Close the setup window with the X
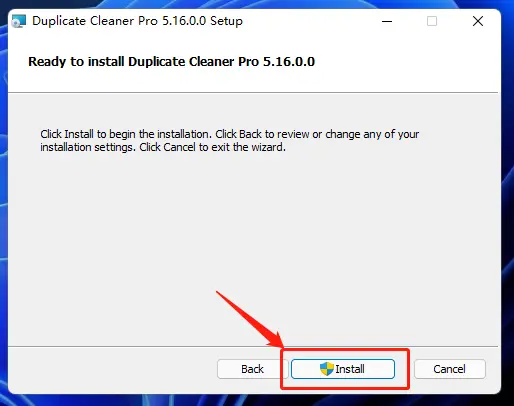Image resolution: width=514 pixels, height=406 pixels. coord(478,21)
